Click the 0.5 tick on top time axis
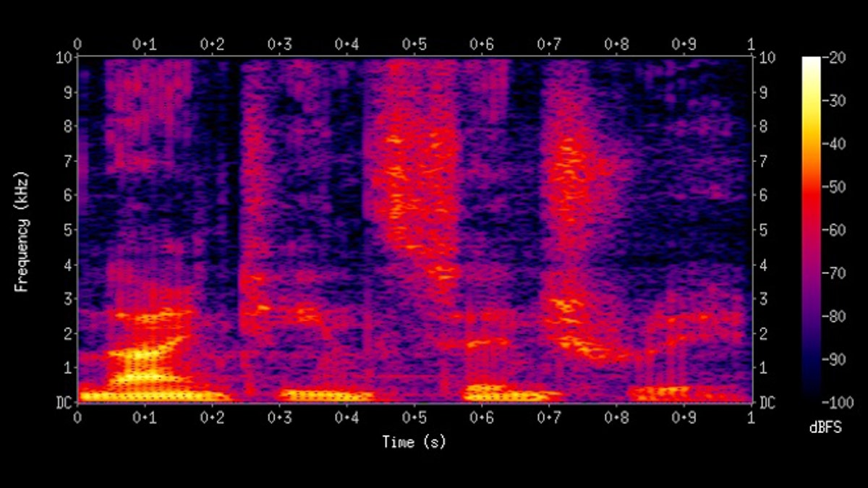This screenshot has height=488, width=868. tap(414, 44)
